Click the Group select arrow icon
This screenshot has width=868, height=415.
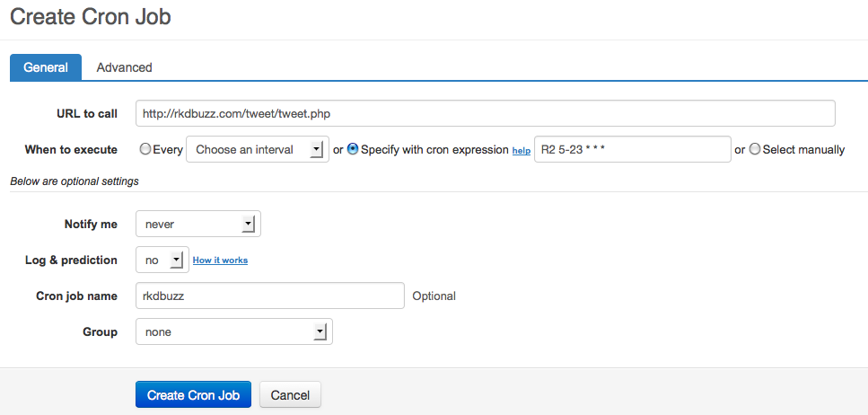click(320, 331)
